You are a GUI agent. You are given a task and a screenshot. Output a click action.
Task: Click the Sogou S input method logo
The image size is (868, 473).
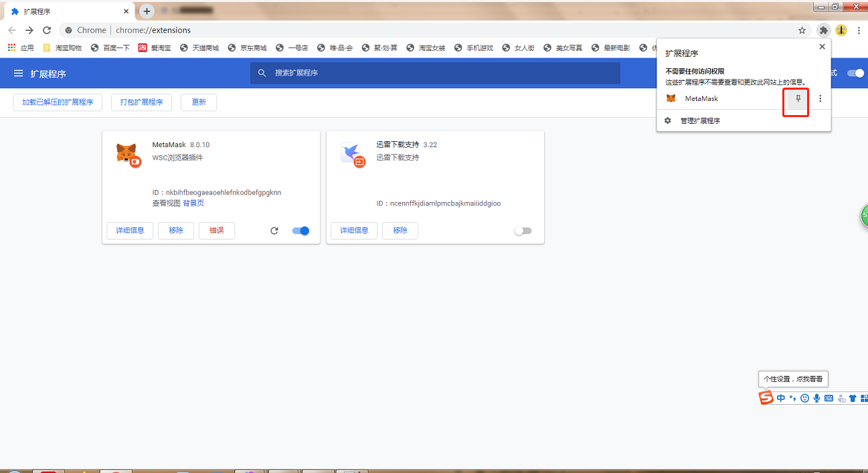766,398
